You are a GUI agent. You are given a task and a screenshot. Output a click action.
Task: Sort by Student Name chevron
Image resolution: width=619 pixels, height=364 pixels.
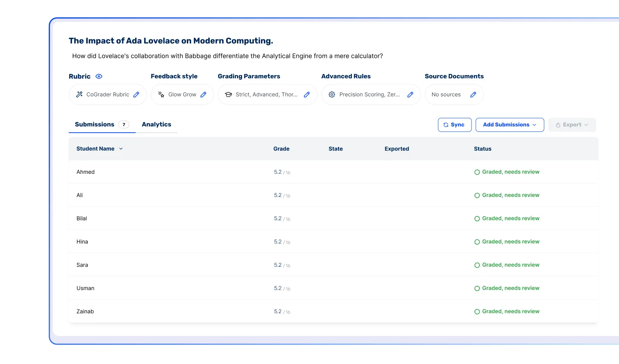pos(121,149)
